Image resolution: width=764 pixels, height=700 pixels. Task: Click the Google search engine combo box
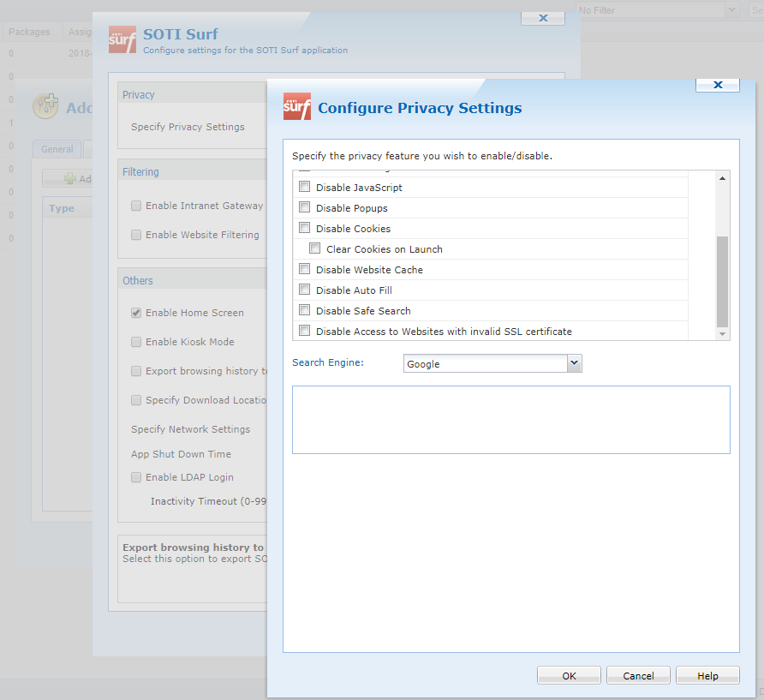(485, 364)
